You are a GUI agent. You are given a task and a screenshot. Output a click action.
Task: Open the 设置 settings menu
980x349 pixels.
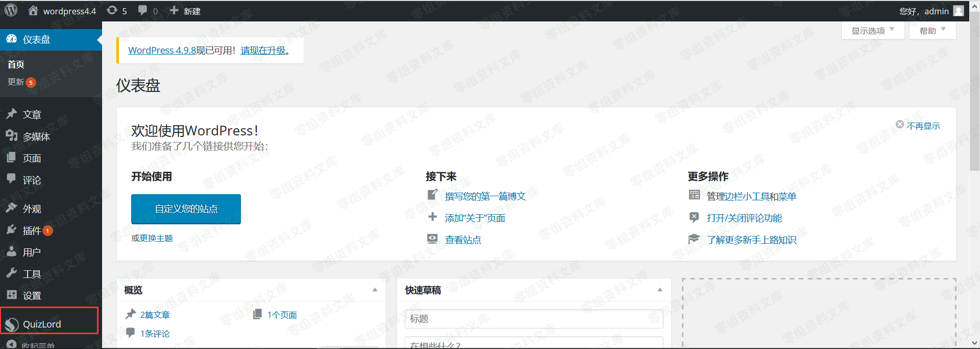tap(32, 295)
